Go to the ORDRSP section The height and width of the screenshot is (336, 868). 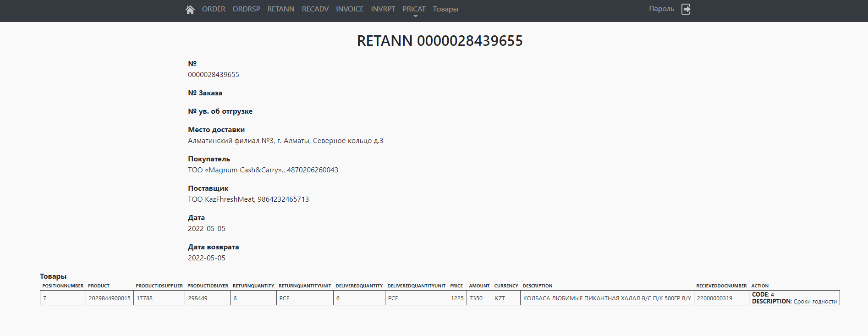click(246, 9)
